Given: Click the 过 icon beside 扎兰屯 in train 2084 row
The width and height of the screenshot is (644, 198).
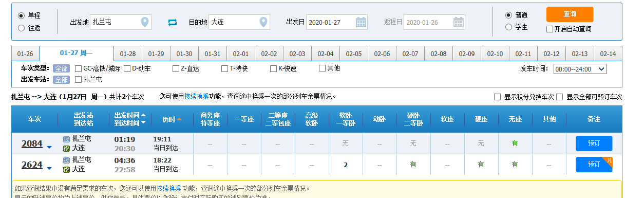Looking at the screenshot, I should click(x=66, y=139).
